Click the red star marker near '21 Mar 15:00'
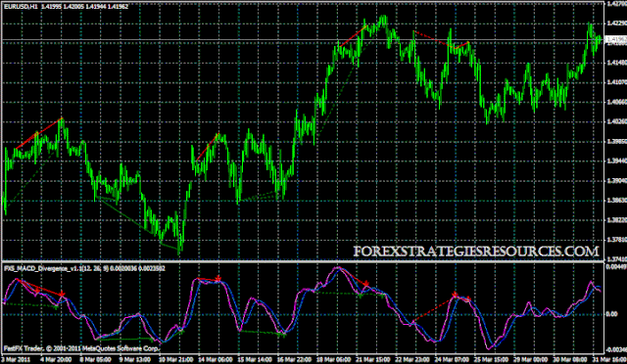The image size is (627, 364). (x=365, y=284)
